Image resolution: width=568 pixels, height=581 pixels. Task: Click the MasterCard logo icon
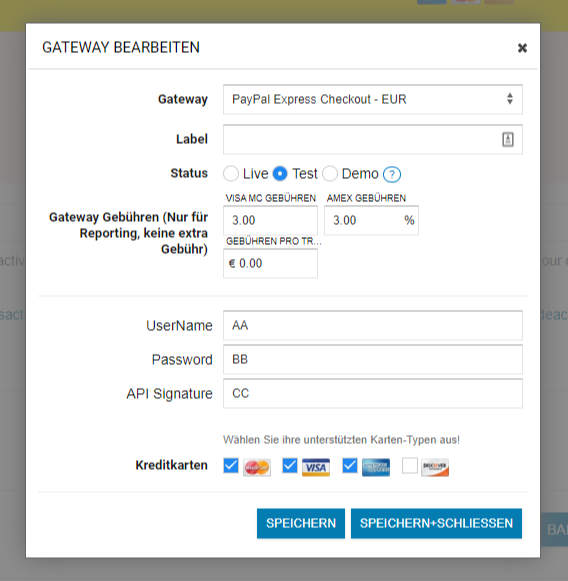[x=257, y=467]
